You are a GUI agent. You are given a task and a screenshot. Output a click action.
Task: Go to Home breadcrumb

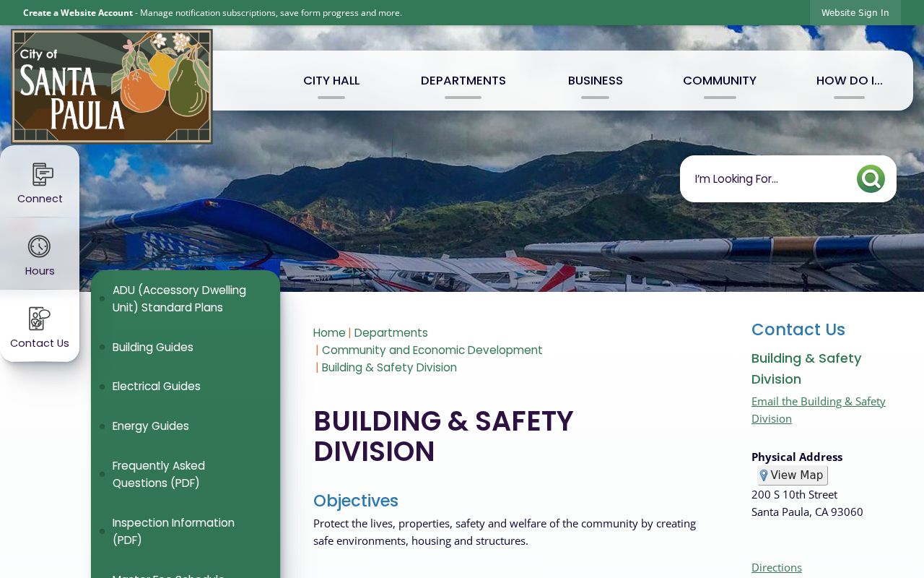(x=329, y=333)
